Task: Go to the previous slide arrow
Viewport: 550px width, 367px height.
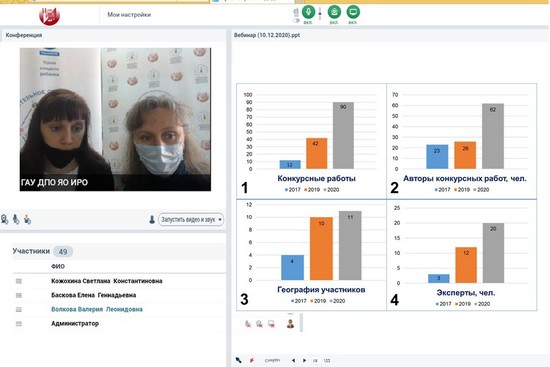Action: pos(293,360)
